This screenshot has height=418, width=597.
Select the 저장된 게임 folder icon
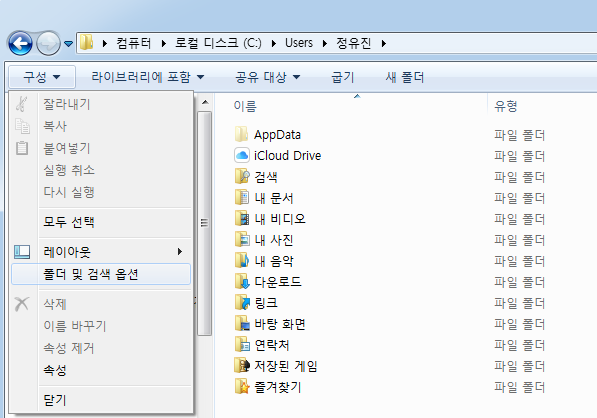(x=242, y=366)
